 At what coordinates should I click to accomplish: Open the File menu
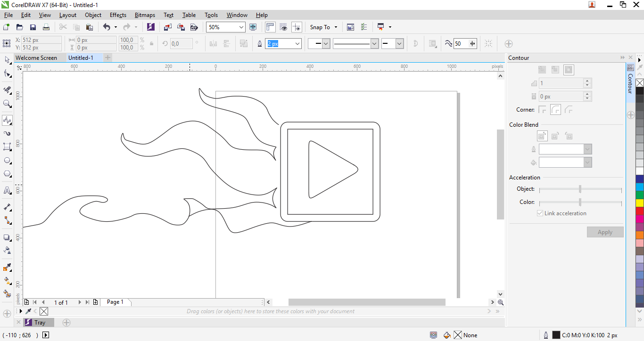[x=8, y=15]
